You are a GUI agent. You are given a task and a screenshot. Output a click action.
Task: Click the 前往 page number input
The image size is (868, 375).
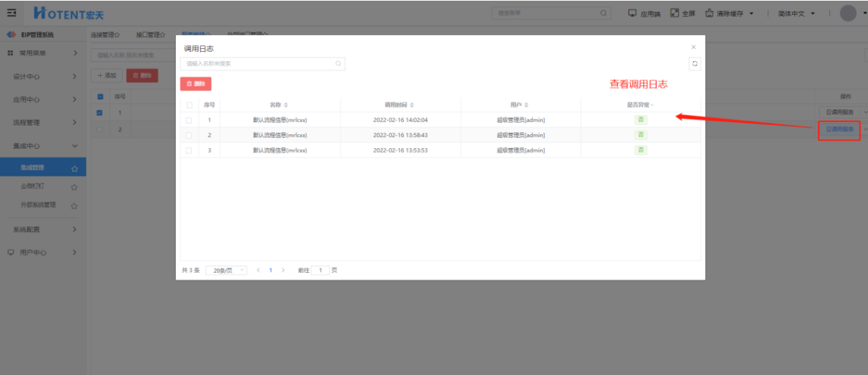point(320,271)
